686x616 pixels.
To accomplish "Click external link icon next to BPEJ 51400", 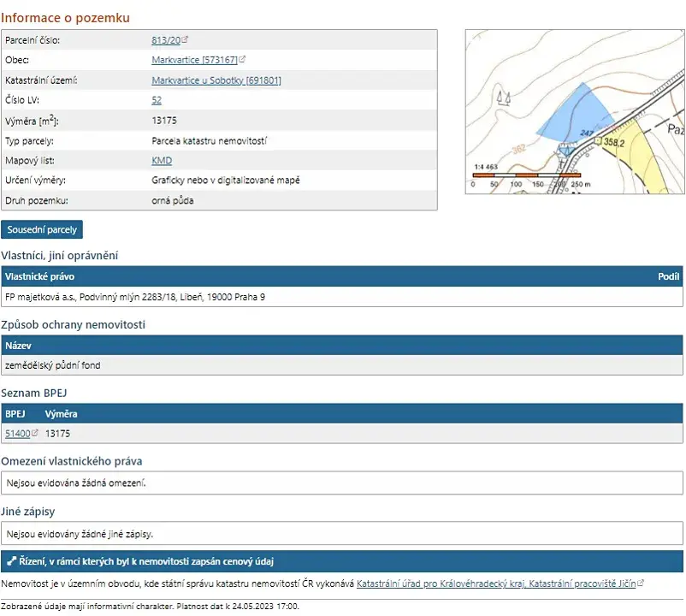I will [35, 434].
